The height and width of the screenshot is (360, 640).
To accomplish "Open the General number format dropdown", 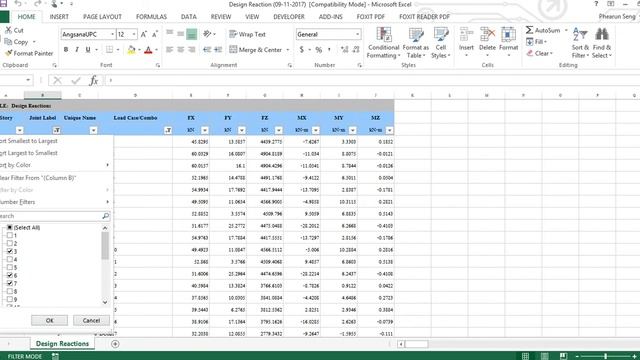I will coord(358,34).
